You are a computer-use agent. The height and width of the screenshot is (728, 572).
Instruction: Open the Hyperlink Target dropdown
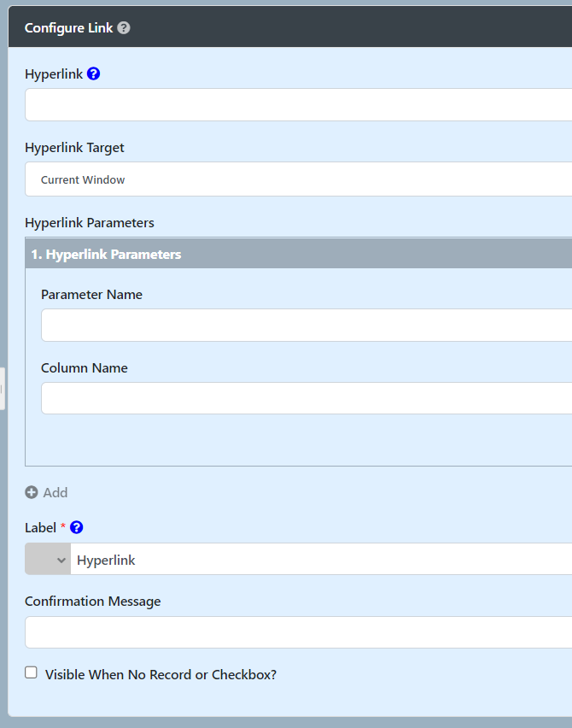coord(298,179)
